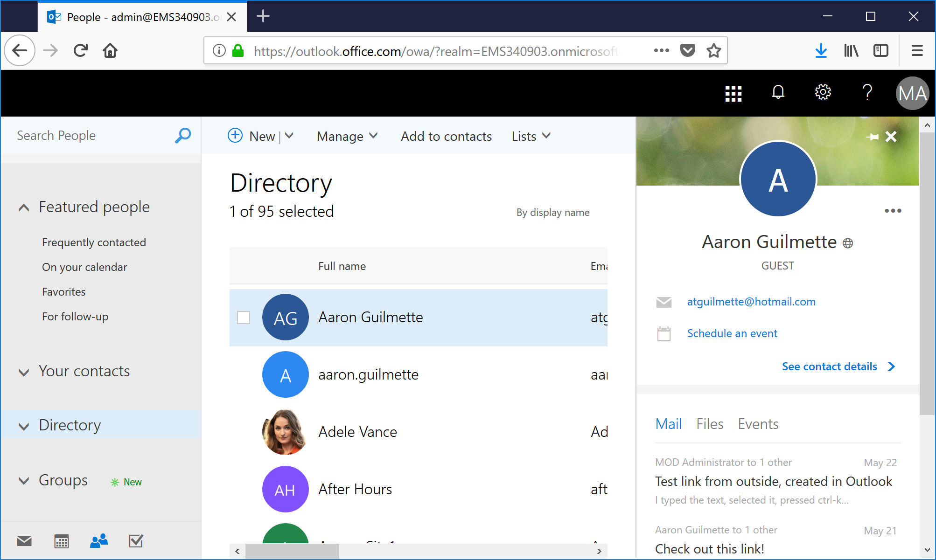Switch to Mail using the envelope icon
936x560 pixels.
(x=24, y=541)
